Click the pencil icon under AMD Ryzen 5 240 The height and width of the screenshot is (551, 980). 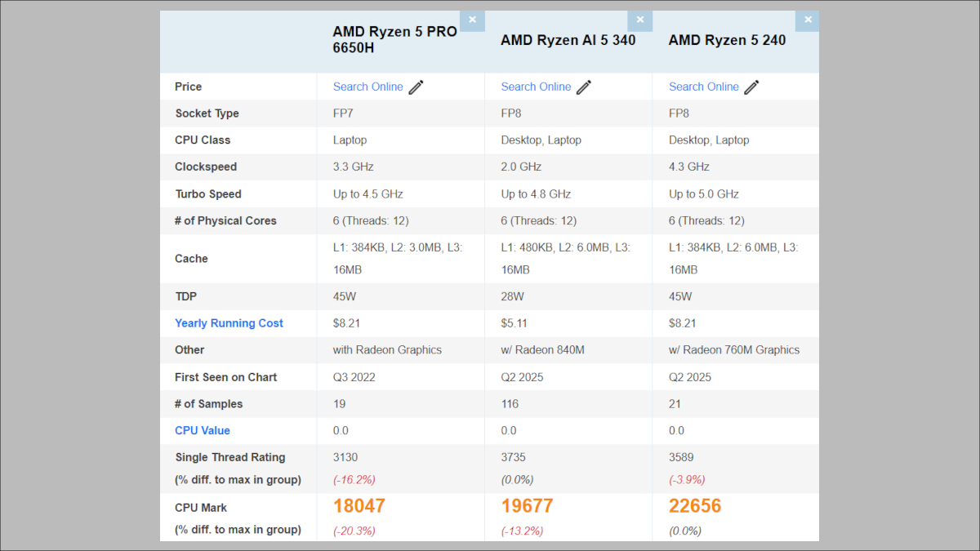point(752,87)
